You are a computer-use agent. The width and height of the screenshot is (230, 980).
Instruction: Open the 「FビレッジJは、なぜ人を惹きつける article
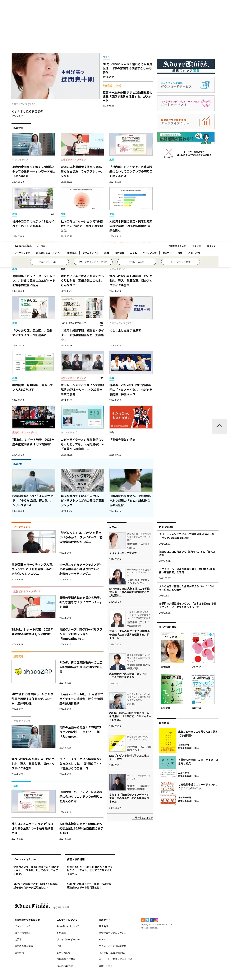click(x=81, y=537)
